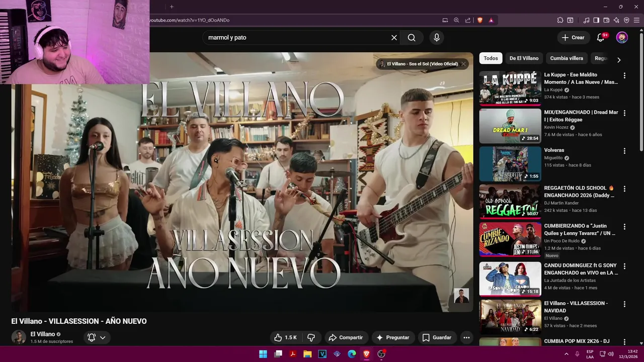This screenshot has height=362, width=644.
Task: Open the Candu Dominguez ft G Sony video
Action: 510,279
